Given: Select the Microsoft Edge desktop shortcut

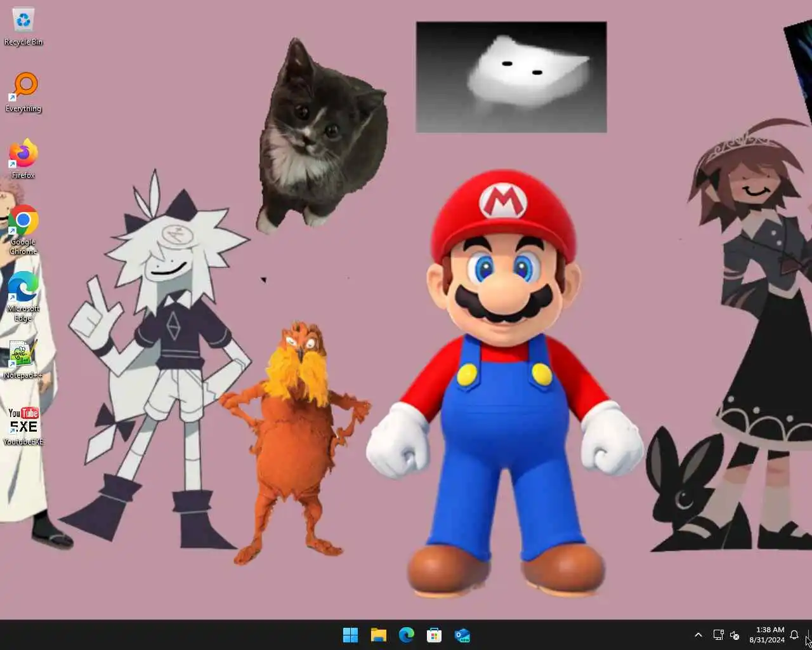Looking at the screenshot, I should coord(23,296).
